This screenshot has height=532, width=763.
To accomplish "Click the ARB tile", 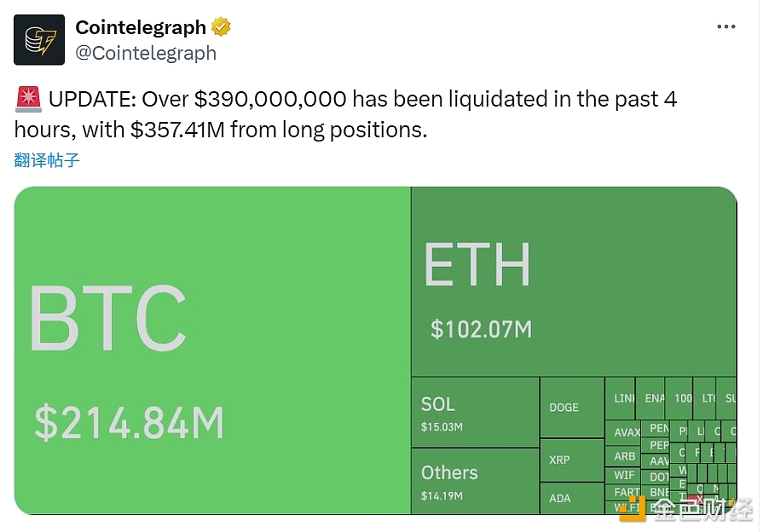I will (x=625, y=456).
